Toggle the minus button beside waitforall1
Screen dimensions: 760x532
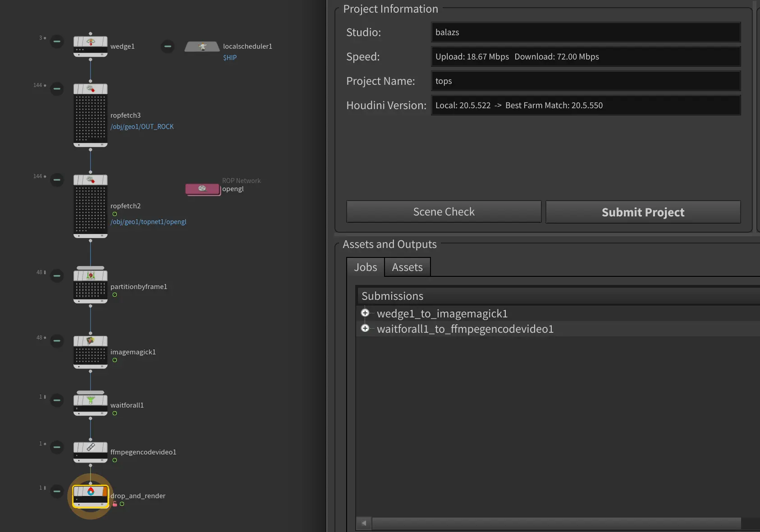(x=57, y=400)
